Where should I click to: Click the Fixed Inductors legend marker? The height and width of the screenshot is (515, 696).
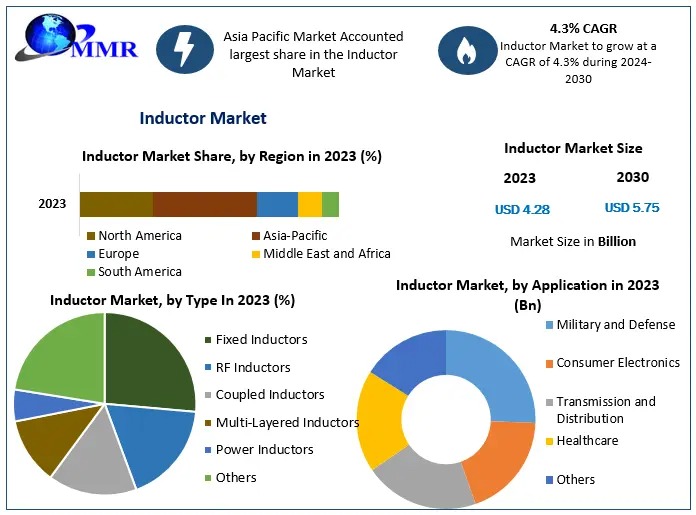coord(206,340)
